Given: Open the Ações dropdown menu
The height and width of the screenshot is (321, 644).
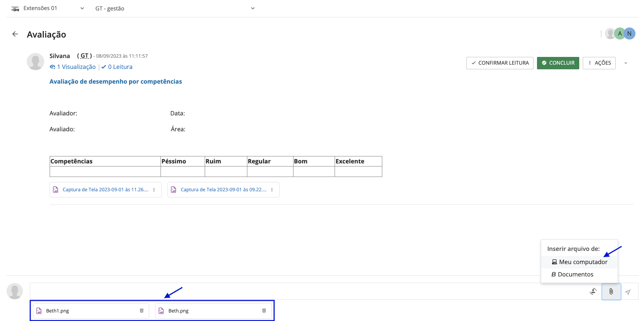Looking at the screenshot, I should 599,63.
